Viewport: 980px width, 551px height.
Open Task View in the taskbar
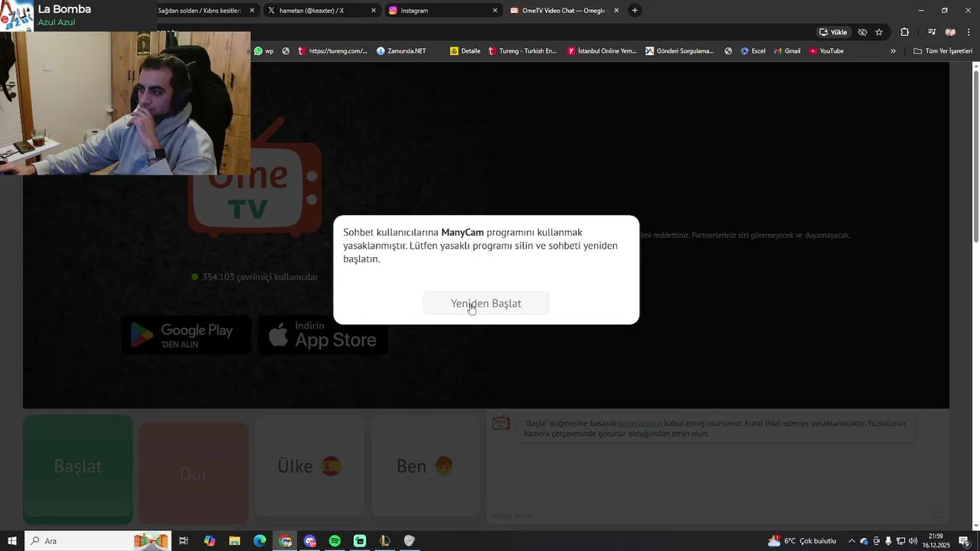click(184, 541)
